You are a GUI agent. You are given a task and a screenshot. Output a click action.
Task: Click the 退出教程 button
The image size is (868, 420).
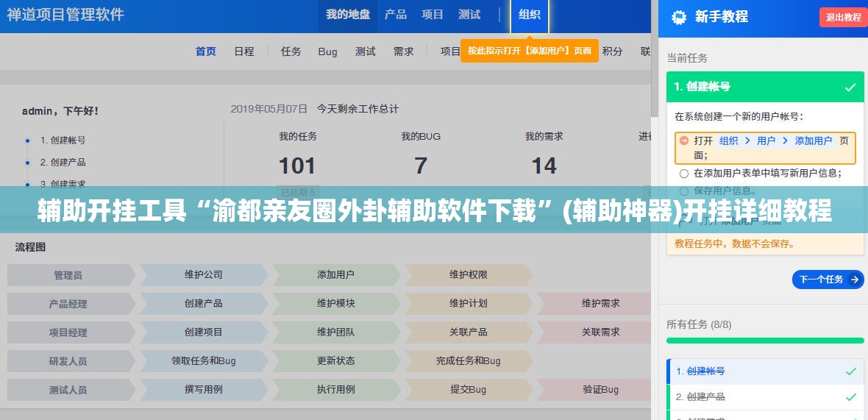click(843, 17)
